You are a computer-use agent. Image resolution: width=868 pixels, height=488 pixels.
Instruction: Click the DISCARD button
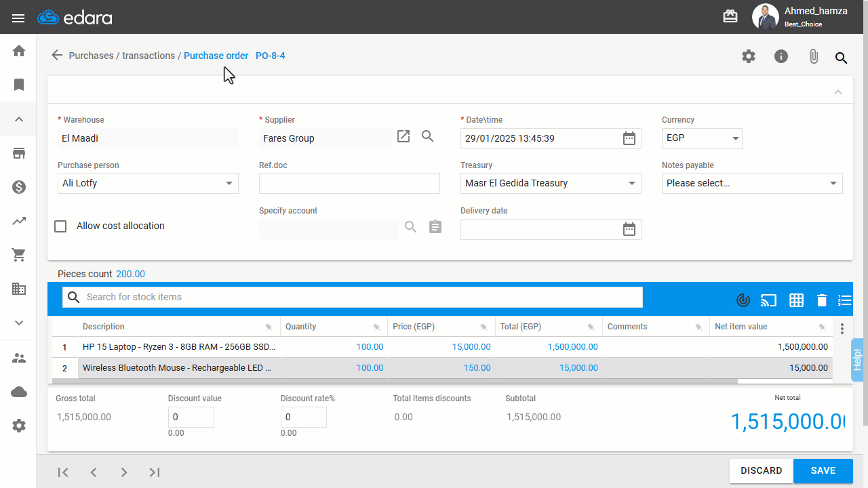[762, 471]
